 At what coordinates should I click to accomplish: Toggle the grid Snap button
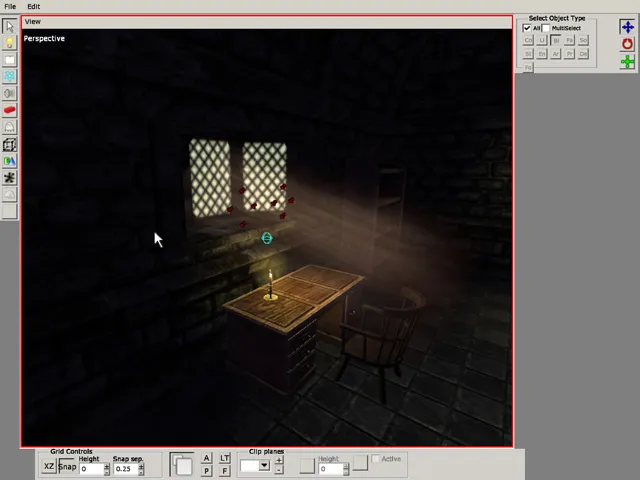(x=67, y=467)
